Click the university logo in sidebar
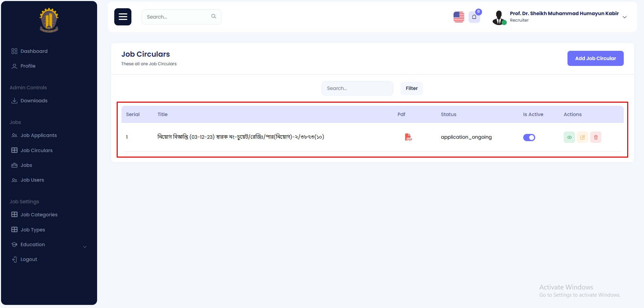644x308 pixels. pyautogui.click(x=49, y=20)
